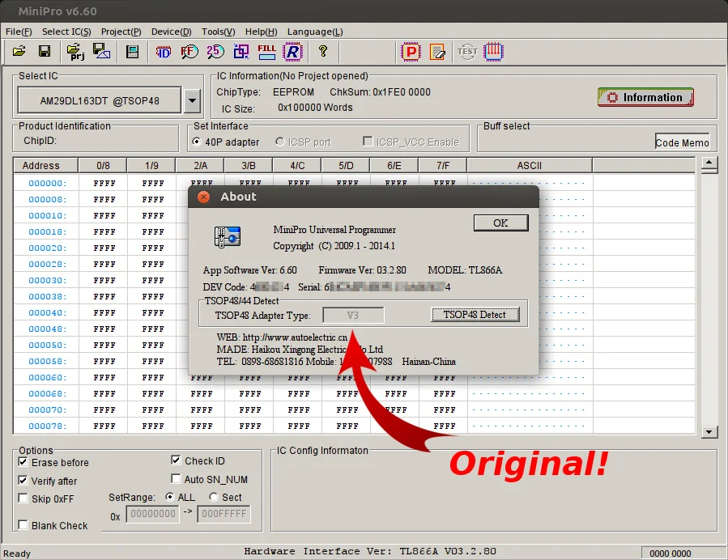Click the 1/9 column header
This screenshot has width=728, height=560.
tap(151, 166)
